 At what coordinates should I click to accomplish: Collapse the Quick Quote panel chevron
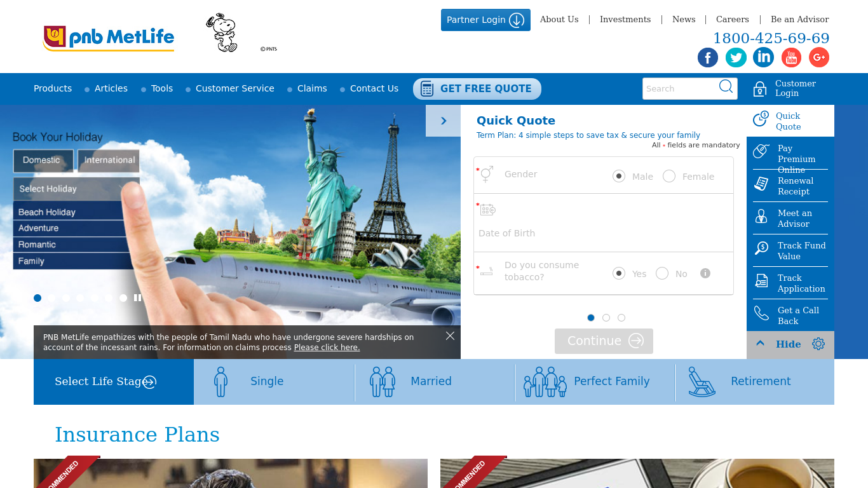(443, 121)
